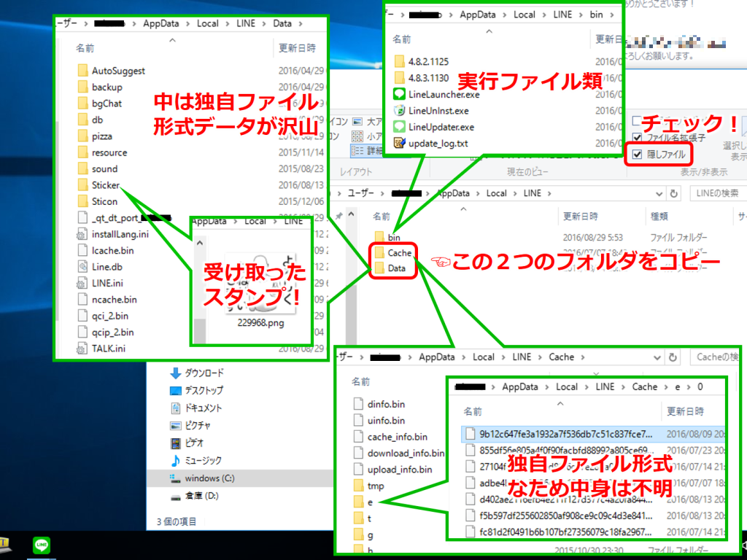Open the Sticon folder
The width and height of the screenshot is (747, 560).
(x=98, y=201)
